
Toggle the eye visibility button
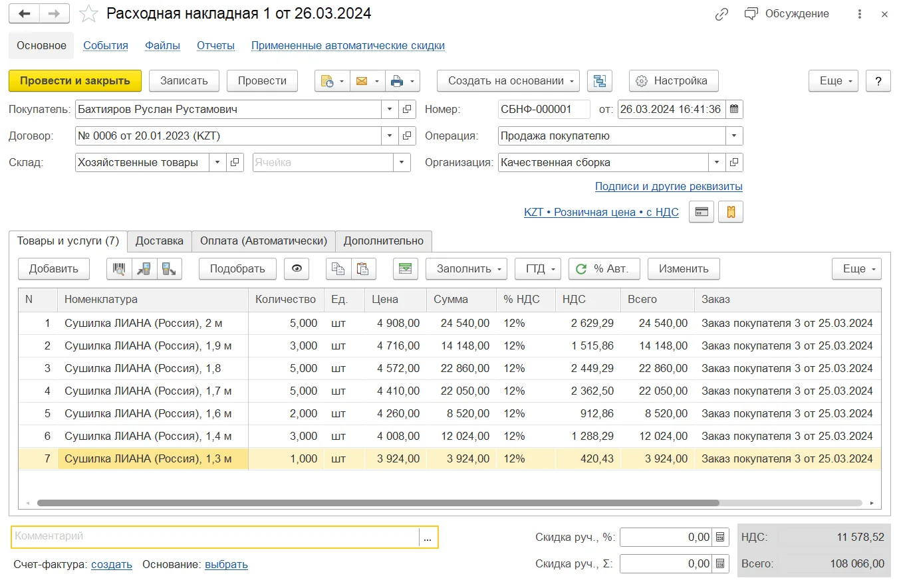tap(297, 269)
